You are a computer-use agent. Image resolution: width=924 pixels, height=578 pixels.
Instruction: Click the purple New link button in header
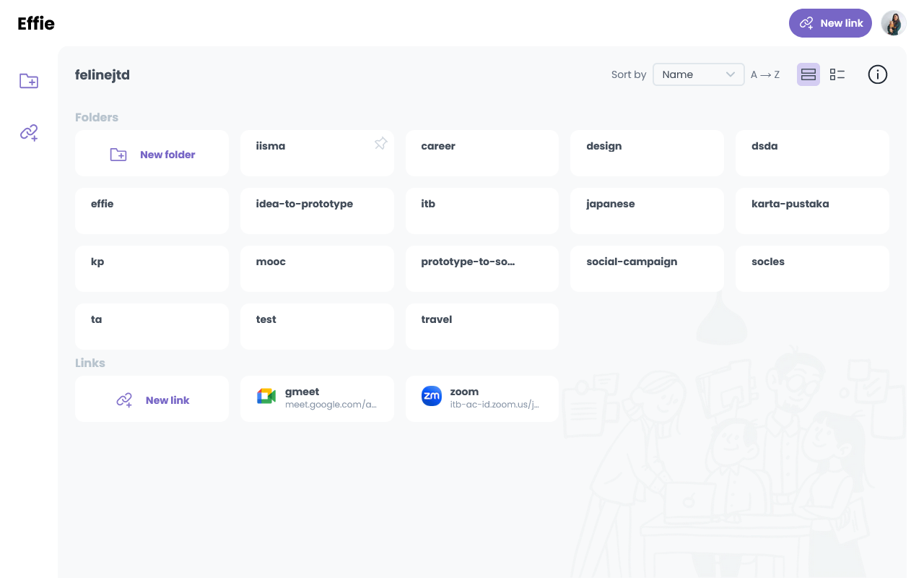point(830,23)
